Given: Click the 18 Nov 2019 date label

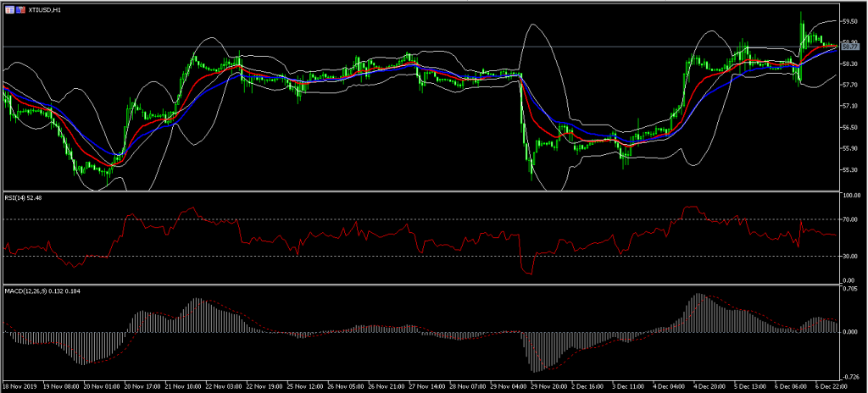Looking at the screenshot, I should point(19,385).
